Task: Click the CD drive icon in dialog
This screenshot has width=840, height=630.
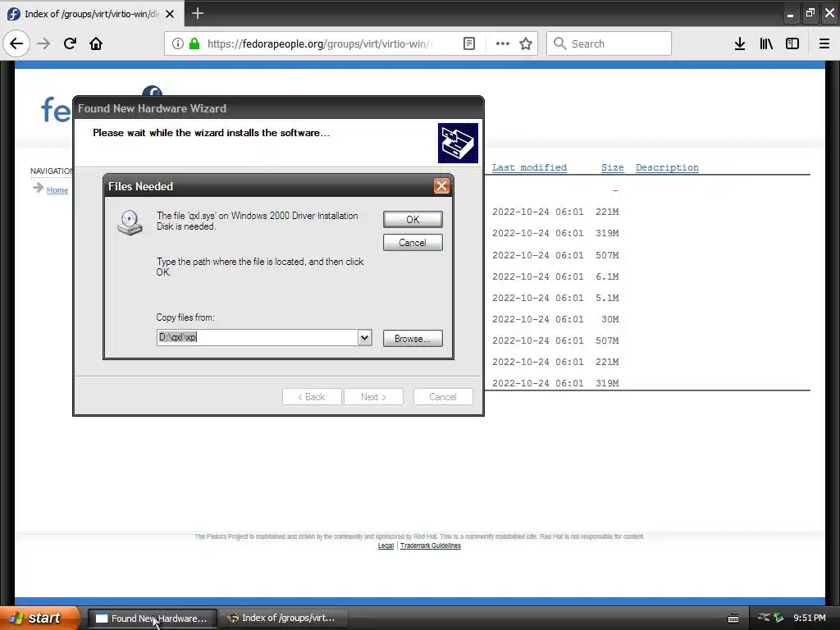Action: click(x=130, y=223)
